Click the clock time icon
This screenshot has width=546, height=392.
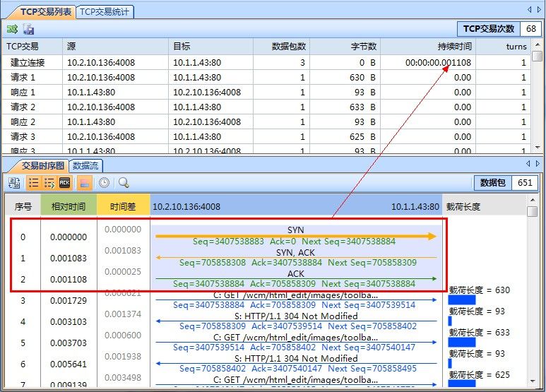click(104, 183)
